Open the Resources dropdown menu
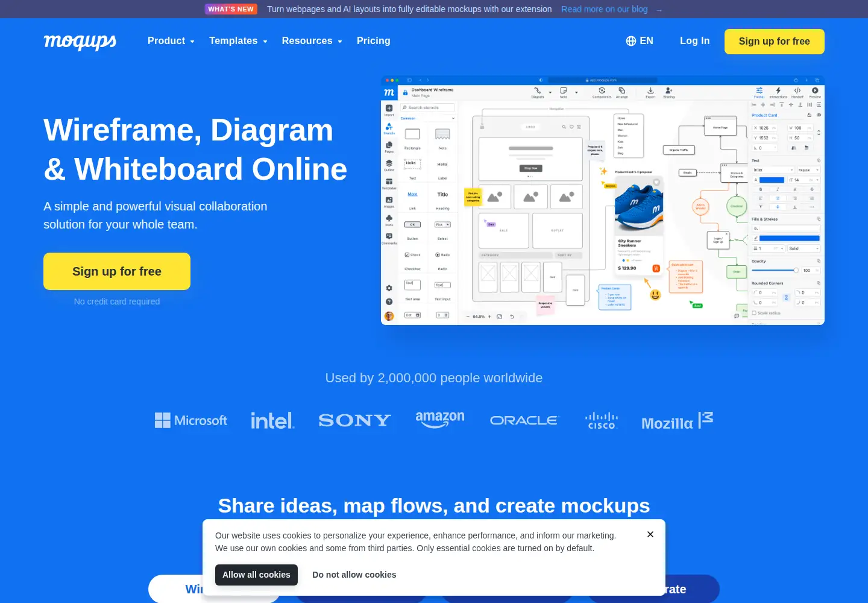868x603 pixels. coord(312,41)
